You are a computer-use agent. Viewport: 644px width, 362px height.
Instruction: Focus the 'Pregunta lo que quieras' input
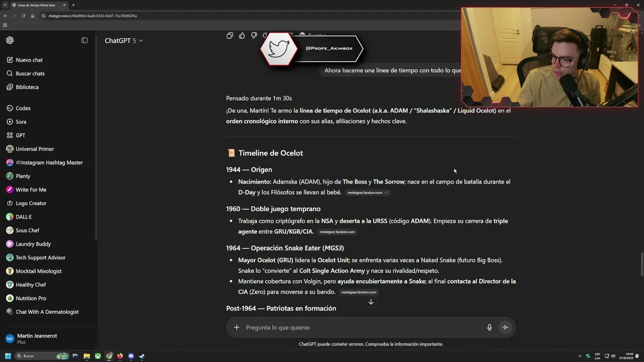coord(362,327)
